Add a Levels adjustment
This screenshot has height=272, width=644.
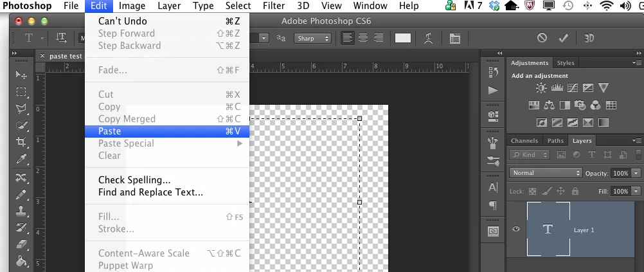click(x=557, y=87)
